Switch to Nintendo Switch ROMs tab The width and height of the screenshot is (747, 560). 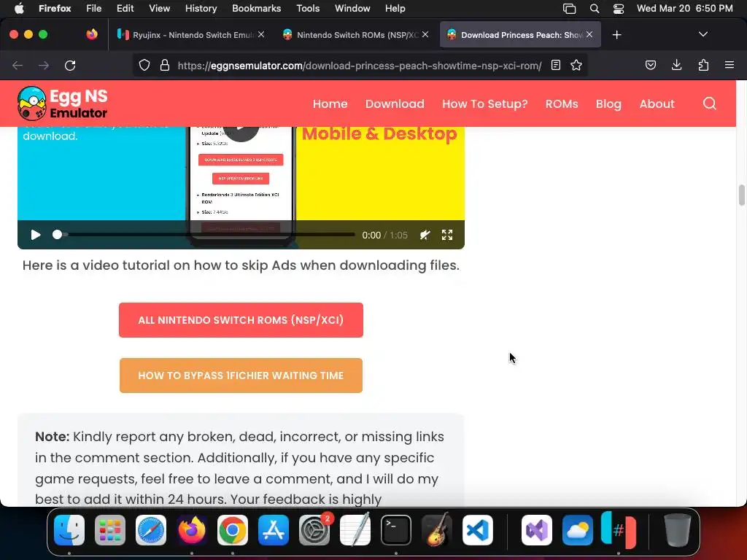coord(355,35)
